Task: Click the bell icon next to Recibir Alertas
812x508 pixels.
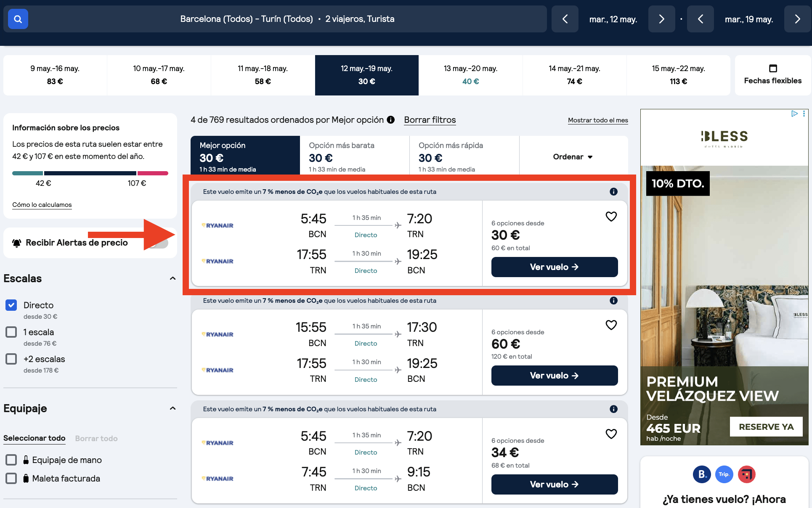Action: 16,243
